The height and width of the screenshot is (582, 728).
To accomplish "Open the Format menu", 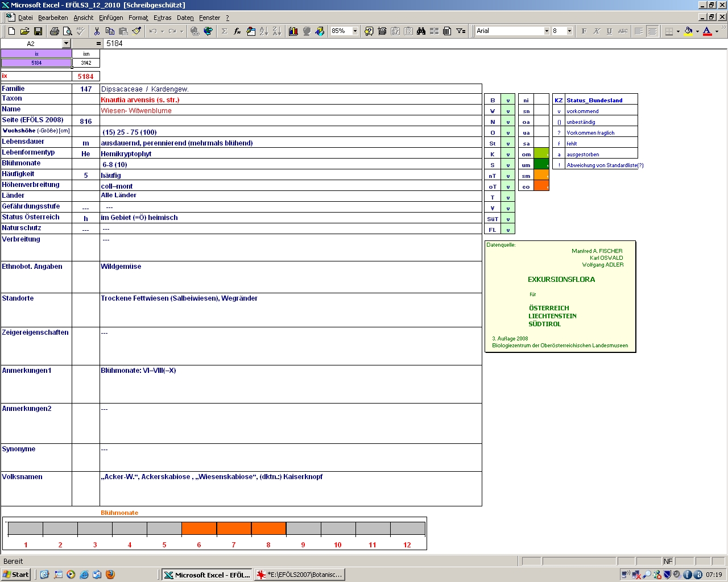I will click(x=138, y=18).
